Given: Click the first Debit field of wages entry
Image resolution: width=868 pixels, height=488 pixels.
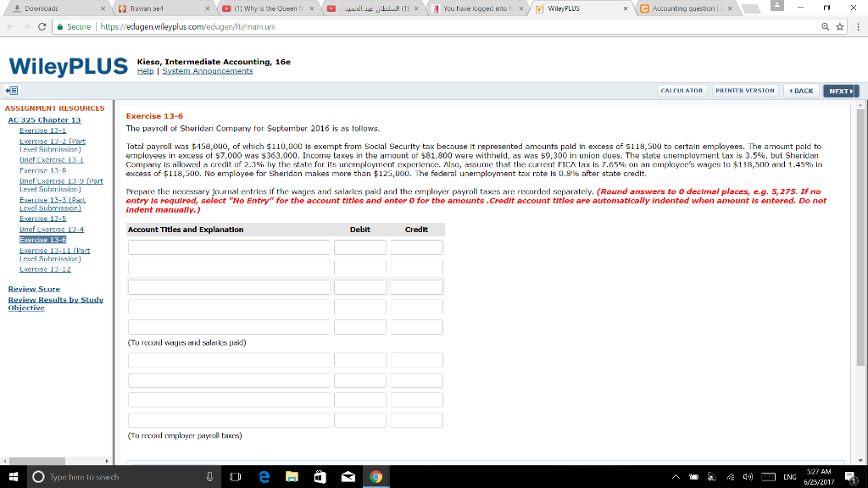Looking at the screenshot, I should 359,247.
